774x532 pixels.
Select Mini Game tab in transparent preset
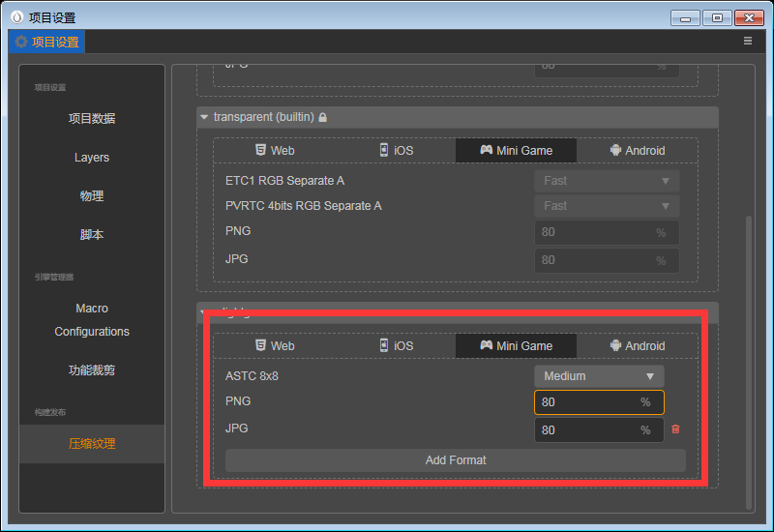point(517,151)
